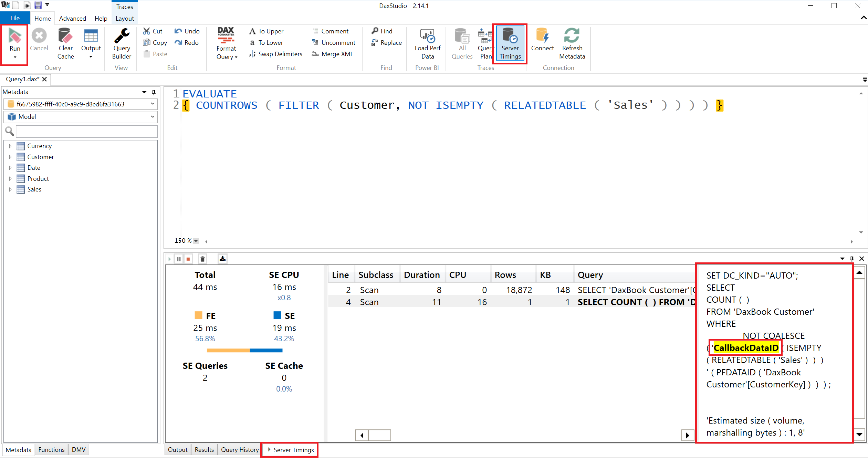Export server timings with download icon
Viewport: 868px width, 458px height.
coord(222,259)
